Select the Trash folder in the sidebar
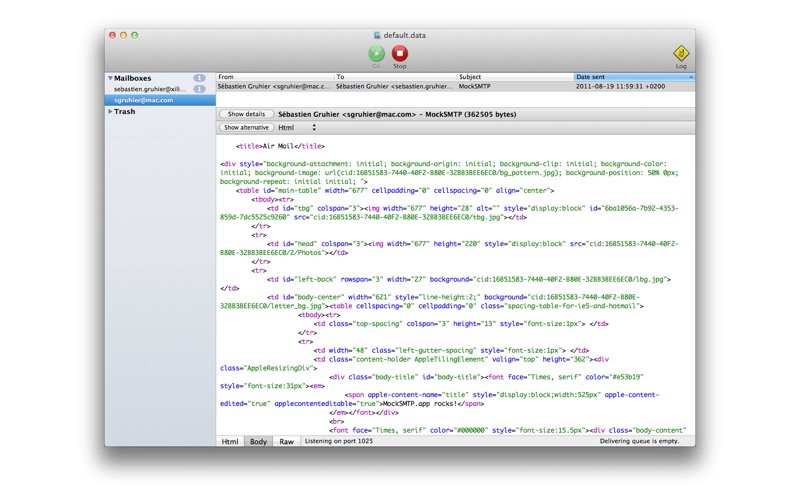The width and height of the screenshot is (800, 500). click(x=124, y=111)
